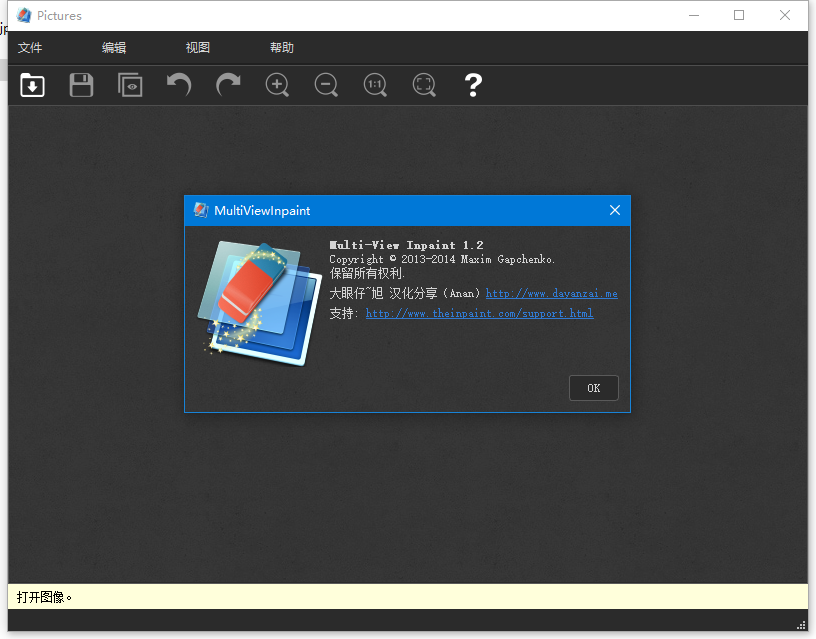The height and width of the screenshot is (639, 816).
Task: Click the redo arrow icon
Action: (x=228, y=85)
